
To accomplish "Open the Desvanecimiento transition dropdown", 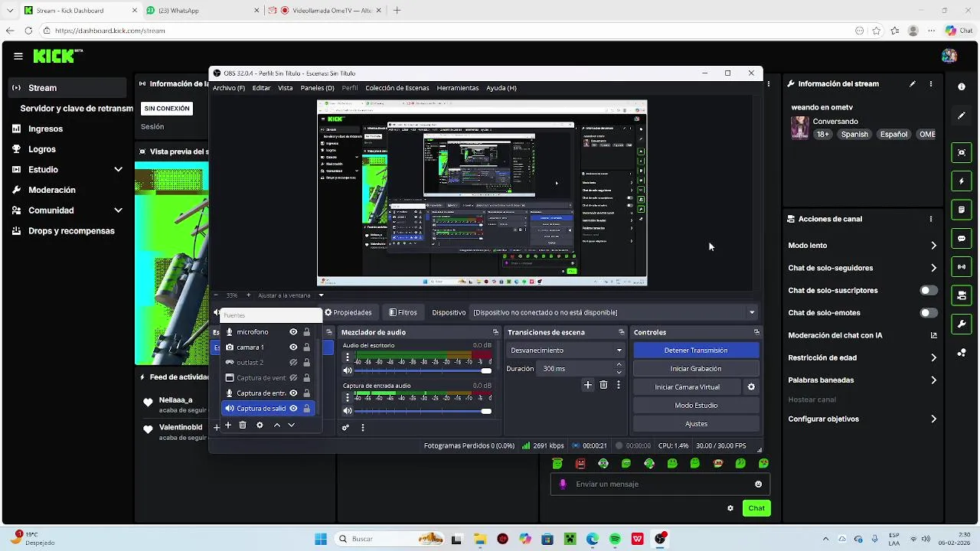I will pyautogui.click(x=567, y=350).
